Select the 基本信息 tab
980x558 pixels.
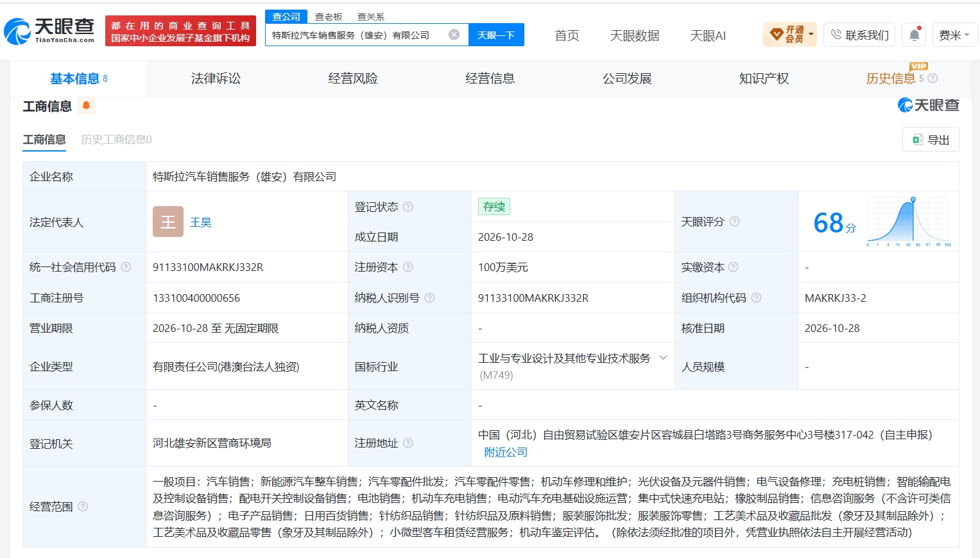[x=79, y=78]
